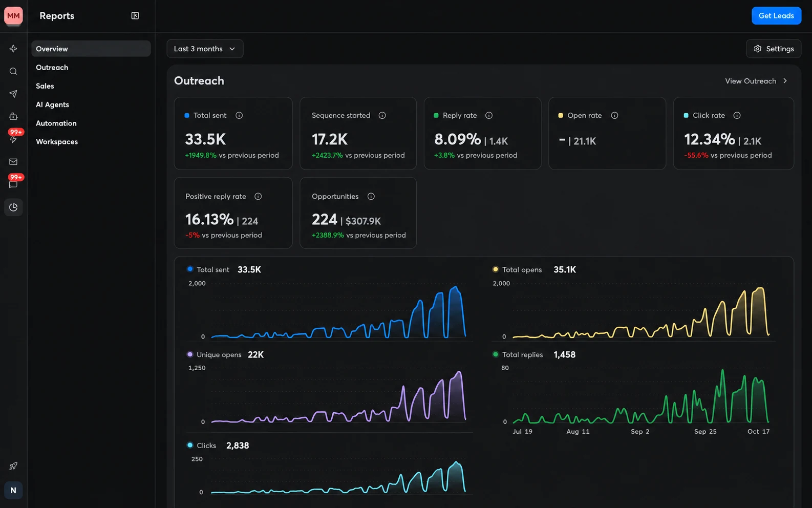Click the 1,458 Total replies count
812x508 pixels.
point(564,354)
